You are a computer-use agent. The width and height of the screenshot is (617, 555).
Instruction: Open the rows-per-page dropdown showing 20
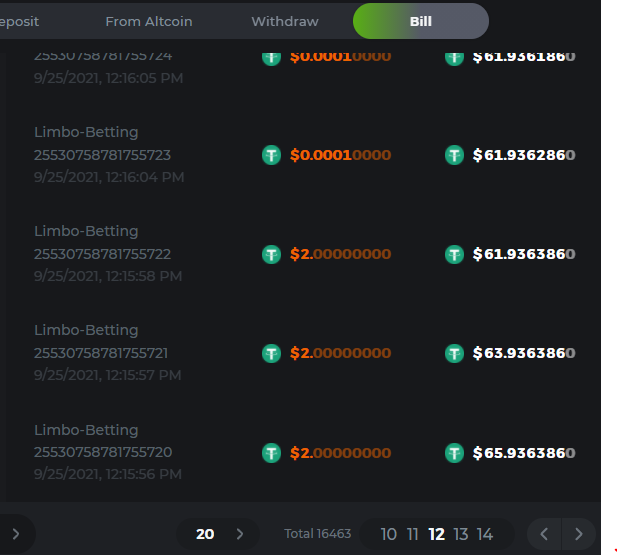pyautogui.click(x=218, y=534)
